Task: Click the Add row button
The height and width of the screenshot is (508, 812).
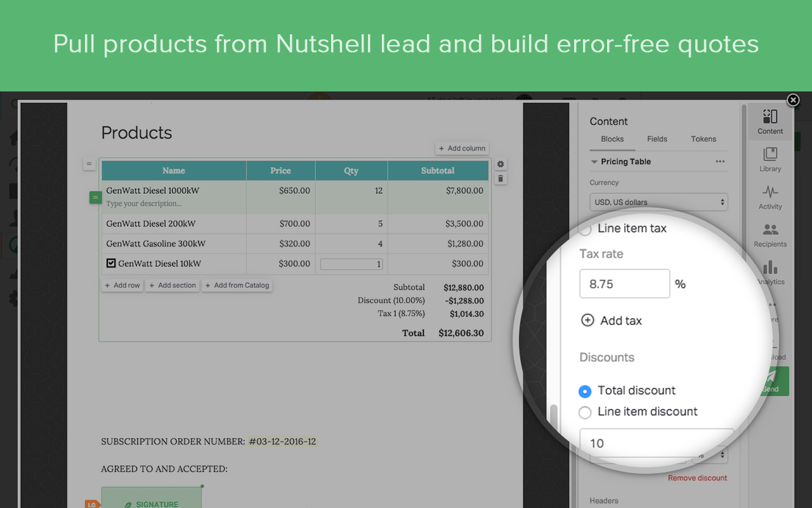Action: (122, 285)
